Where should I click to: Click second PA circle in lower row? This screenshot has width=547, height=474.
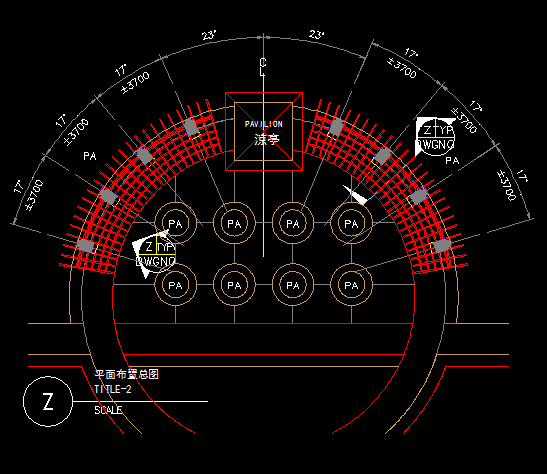234,285
